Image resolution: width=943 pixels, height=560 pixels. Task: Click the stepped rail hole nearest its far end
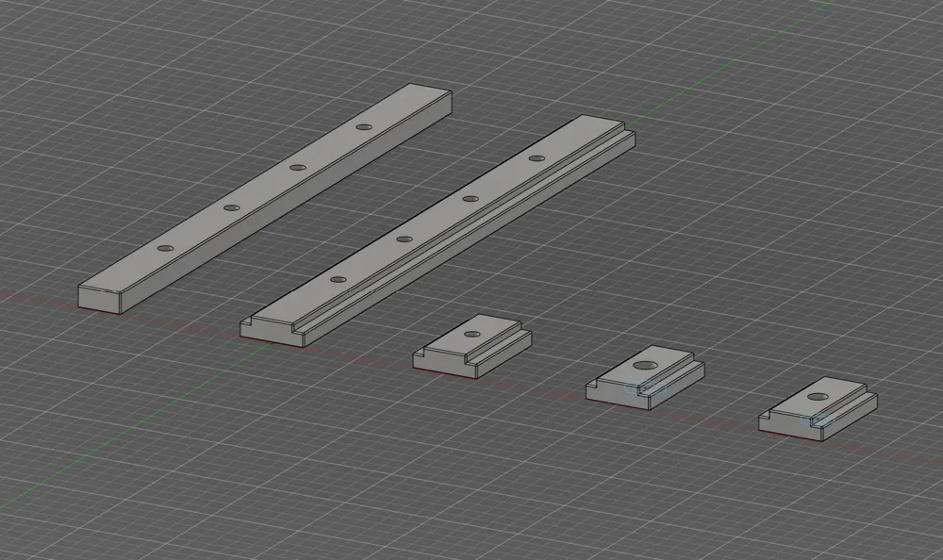[x=537, y=158]
